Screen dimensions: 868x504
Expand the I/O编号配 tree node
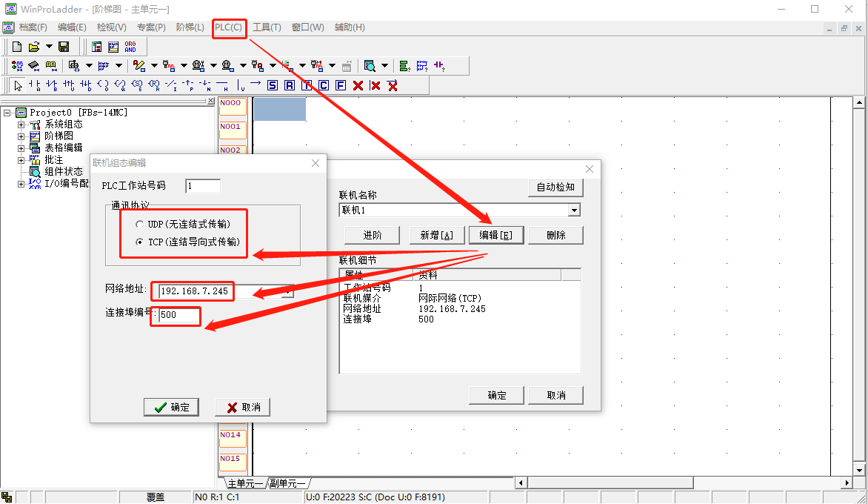pyautogui.click(x=21, y=184)
